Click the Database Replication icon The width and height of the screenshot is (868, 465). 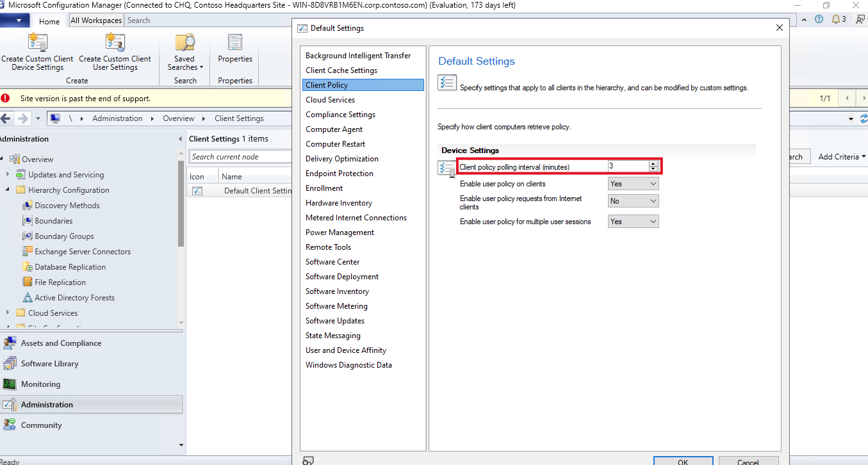pos(28,267)
